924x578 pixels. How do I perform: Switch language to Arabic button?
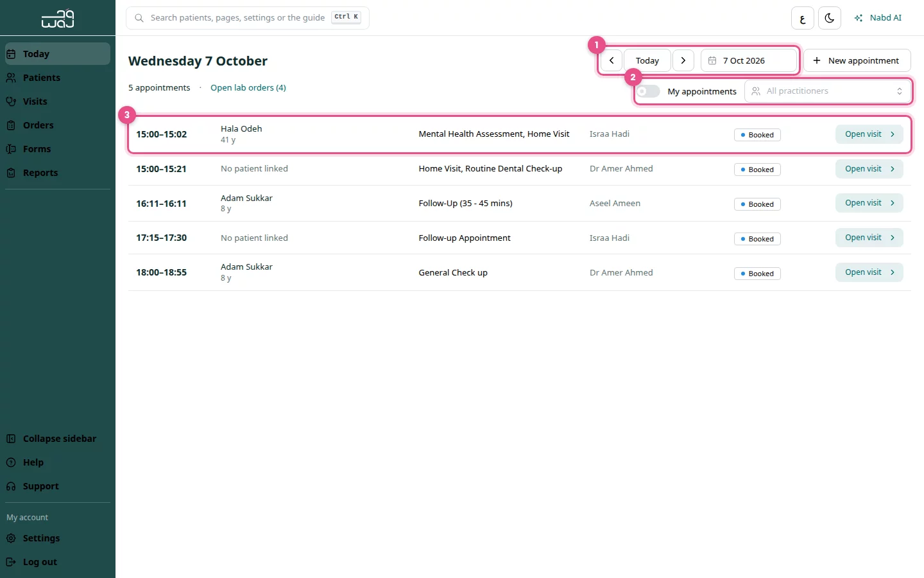803,18
